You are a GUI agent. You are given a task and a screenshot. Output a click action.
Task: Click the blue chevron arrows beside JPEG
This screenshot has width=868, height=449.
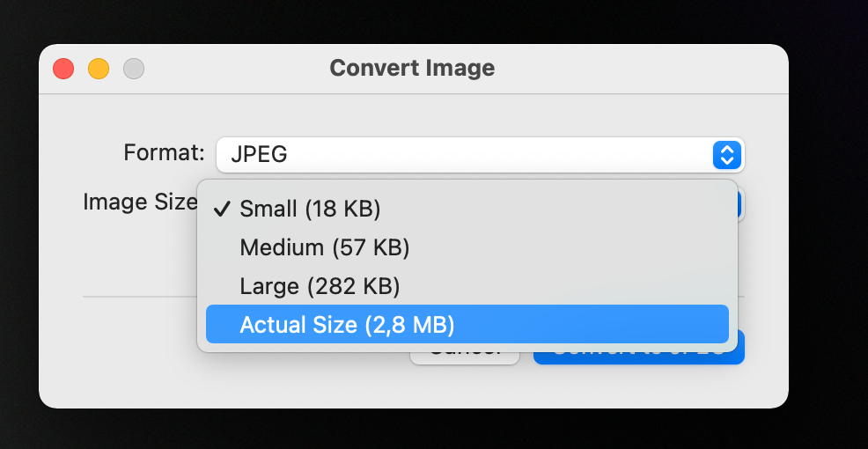pos(727,154)
